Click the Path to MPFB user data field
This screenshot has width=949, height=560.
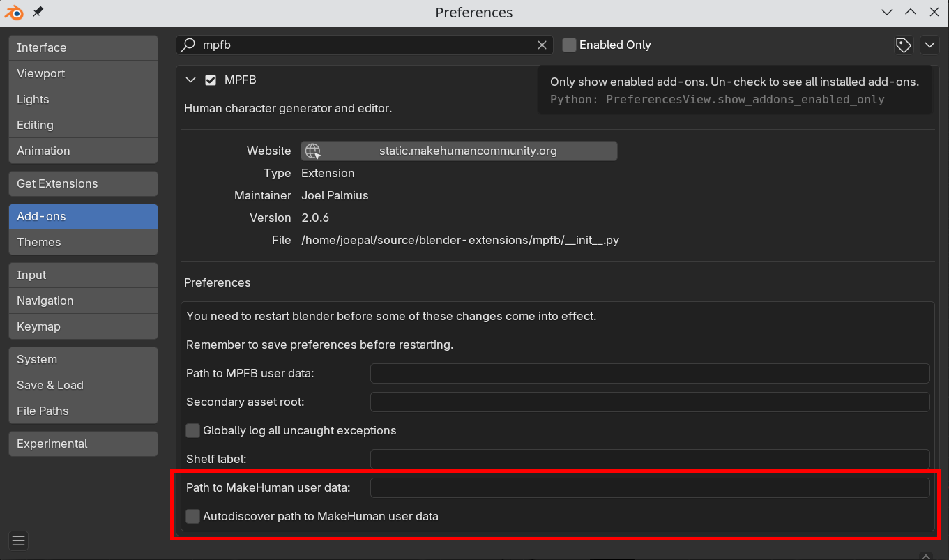click(650, 373)
